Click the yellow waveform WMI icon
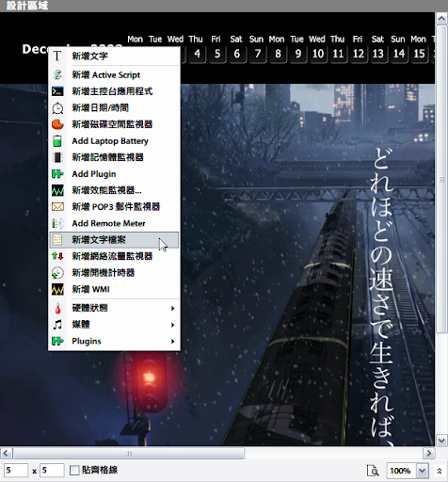Screen dimensions: 448x482 tap(57, 289)
